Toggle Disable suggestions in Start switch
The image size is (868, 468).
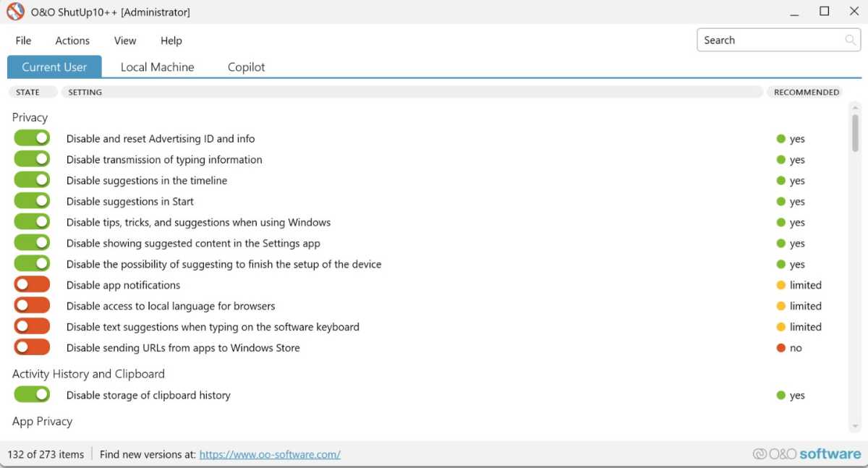point(32,201)
